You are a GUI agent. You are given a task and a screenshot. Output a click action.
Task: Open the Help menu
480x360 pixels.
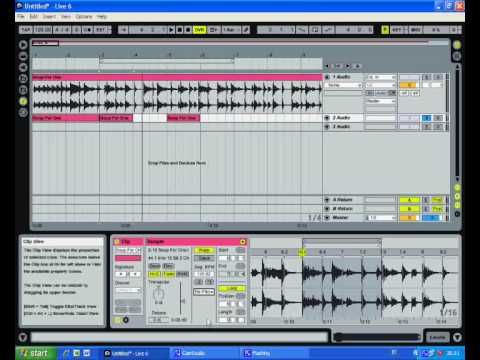pyautogui.click(x=102, y=17)
